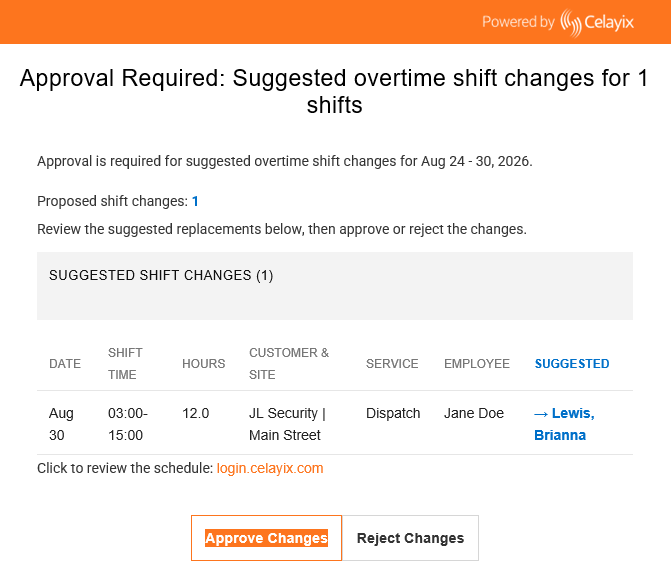
Task: Click the Jane Doe employee cell
Action: (x=474, y=413)
